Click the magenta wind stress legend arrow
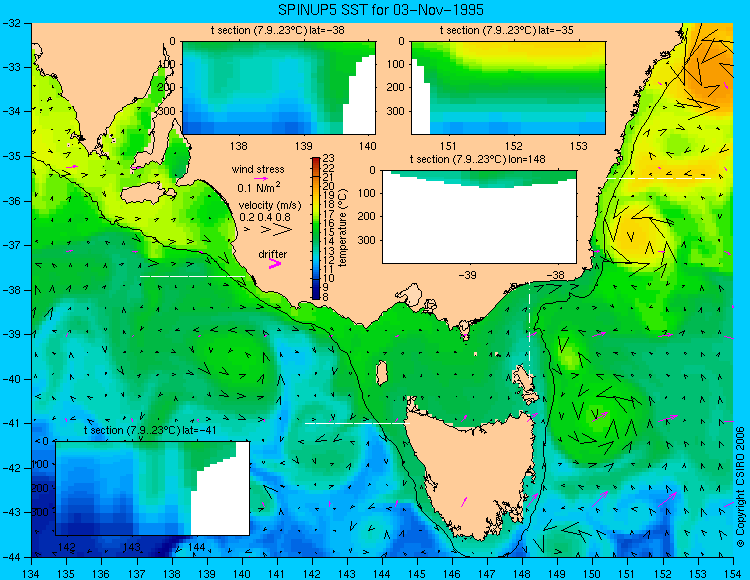 pos(261,179)
